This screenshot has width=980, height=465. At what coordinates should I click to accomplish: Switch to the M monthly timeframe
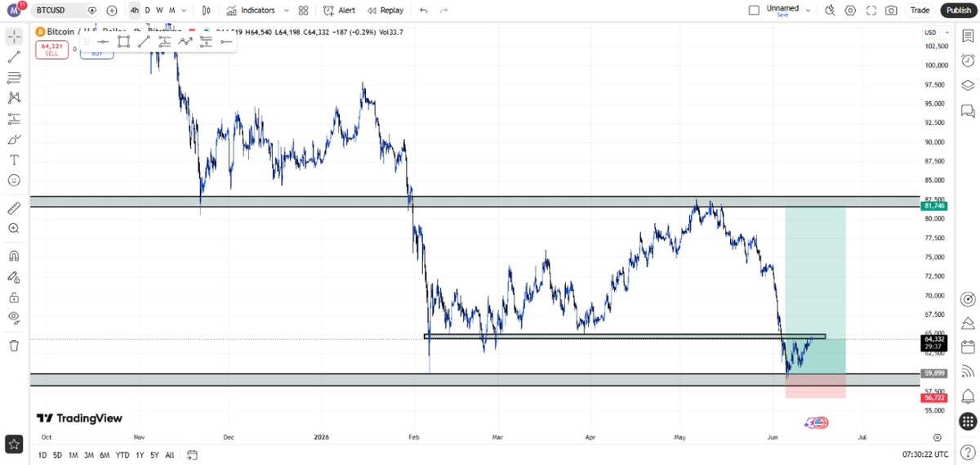[x=171, y=11]
